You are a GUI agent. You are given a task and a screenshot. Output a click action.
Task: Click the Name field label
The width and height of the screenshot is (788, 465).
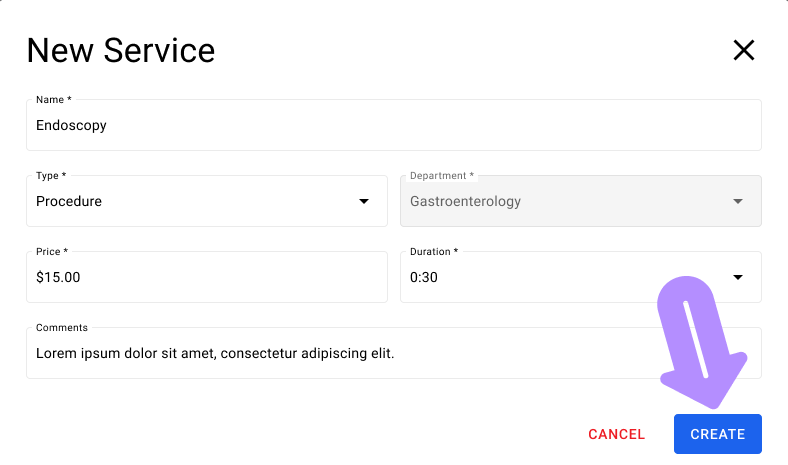[53, 100]
